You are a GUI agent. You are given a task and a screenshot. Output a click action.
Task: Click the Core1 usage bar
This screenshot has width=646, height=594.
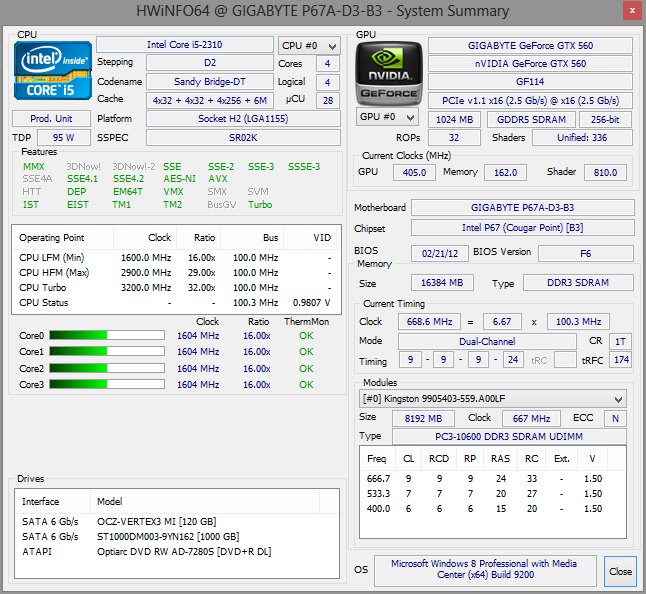[107, 351]
